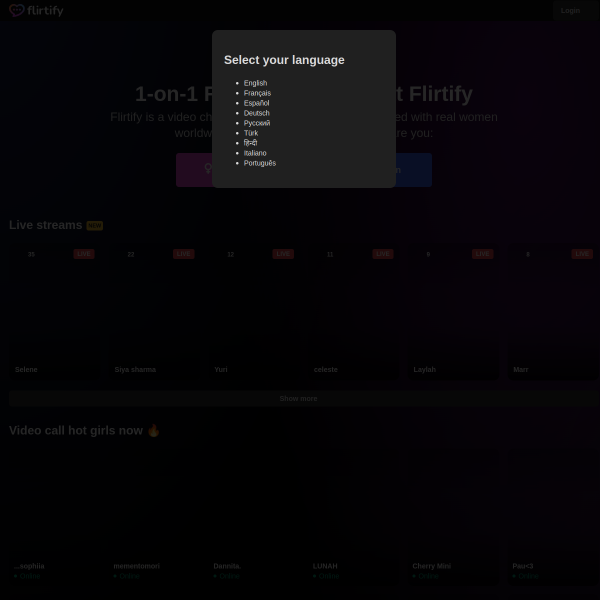Choose Français from language list

click(257, 93)
